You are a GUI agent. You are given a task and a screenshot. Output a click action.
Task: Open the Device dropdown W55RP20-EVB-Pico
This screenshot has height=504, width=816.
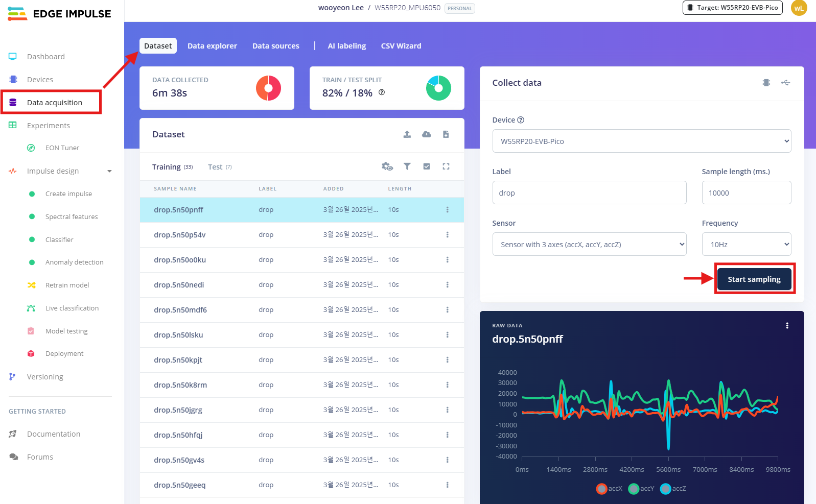click(x=641, y=141)
